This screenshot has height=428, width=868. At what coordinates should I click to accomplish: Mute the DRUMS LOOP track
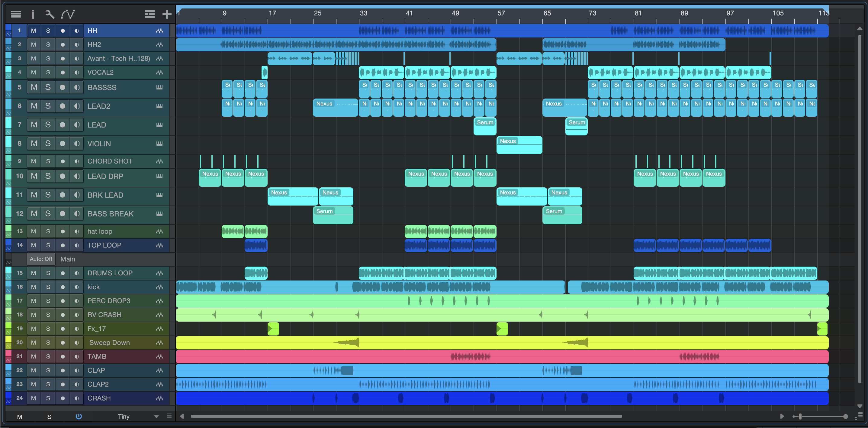[x=33, y=273]
